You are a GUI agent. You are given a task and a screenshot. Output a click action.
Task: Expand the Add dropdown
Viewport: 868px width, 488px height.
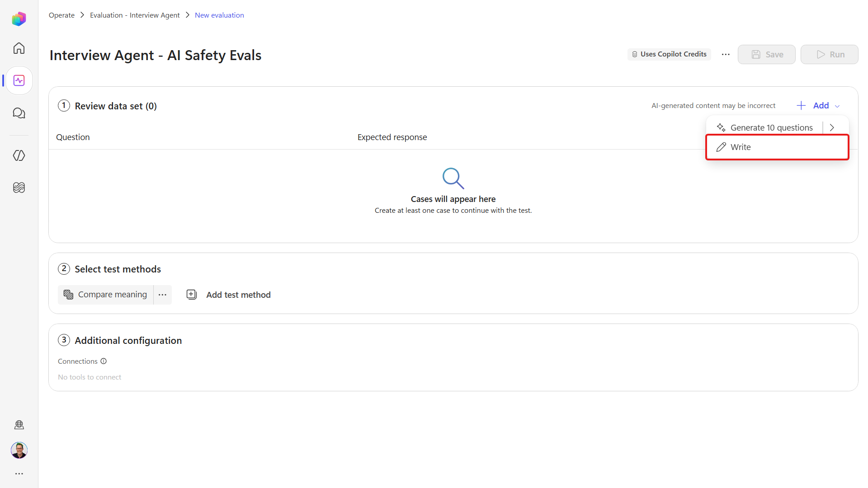click(818, 106)
